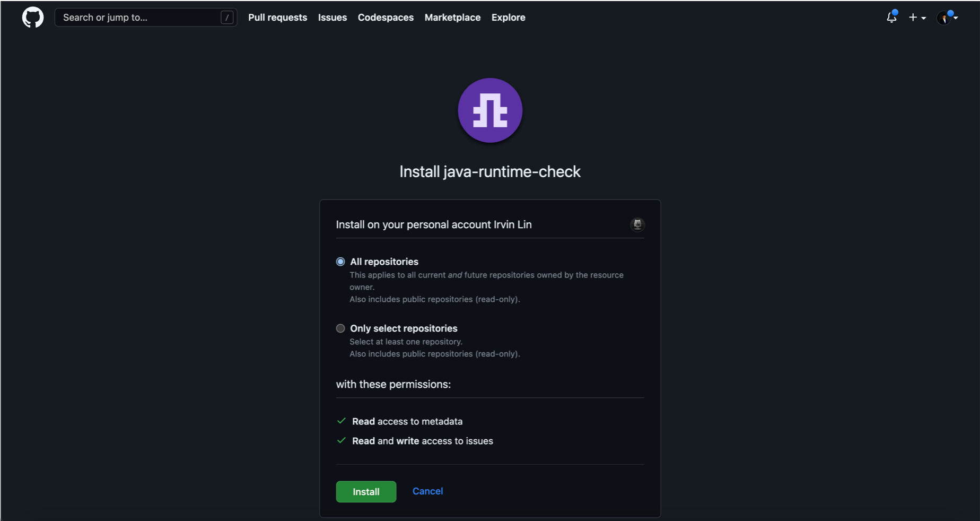Viewport: 980px width, 521px height.
Task: Select the All repositories radio option
Action: (340, 262)
